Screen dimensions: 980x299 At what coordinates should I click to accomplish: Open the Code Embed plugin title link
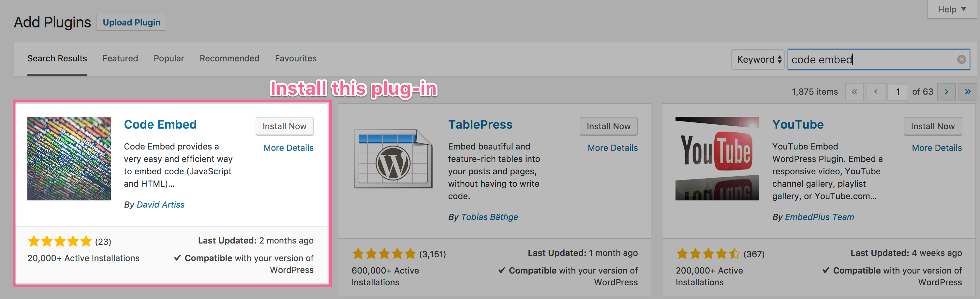[160, 125]
